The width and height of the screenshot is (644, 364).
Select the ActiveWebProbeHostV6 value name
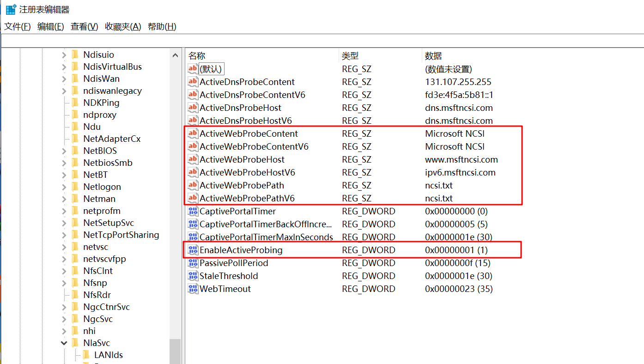pos(247,173)
